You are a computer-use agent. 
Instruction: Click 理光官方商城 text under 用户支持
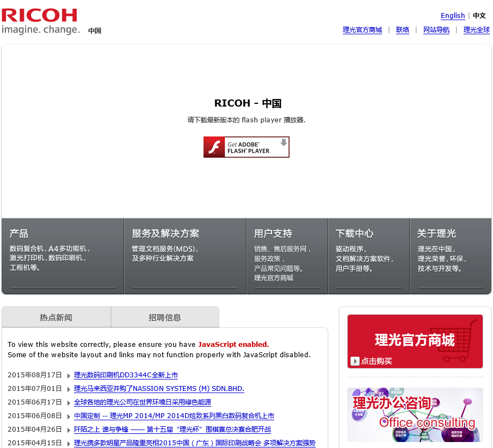click(274, 278)
